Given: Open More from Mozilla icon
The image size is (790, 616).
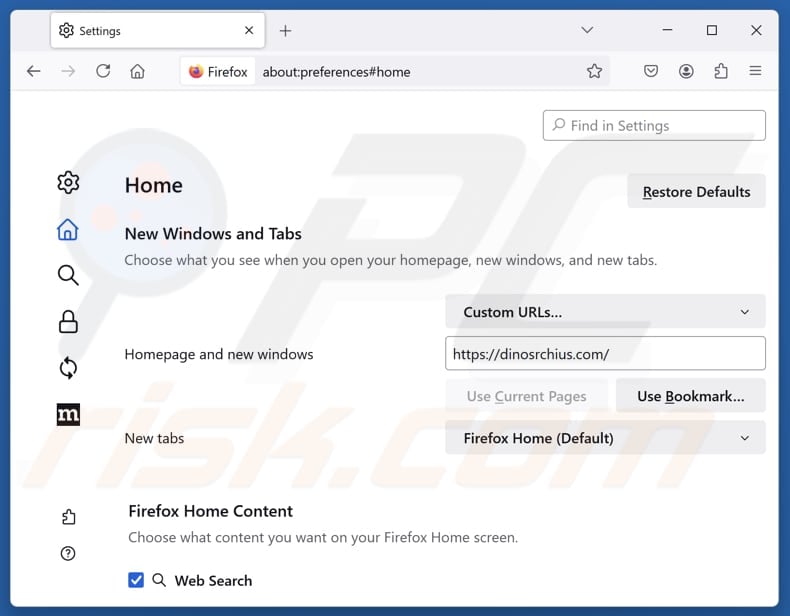Looking at the screenshot, I should (68, 415).
